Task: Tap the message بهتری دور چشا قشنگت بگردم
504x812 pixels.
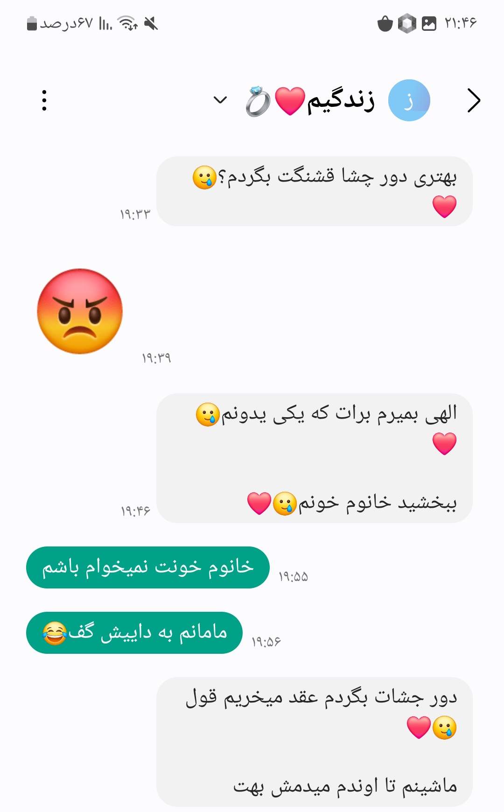Action: click(x=315, y=191)
